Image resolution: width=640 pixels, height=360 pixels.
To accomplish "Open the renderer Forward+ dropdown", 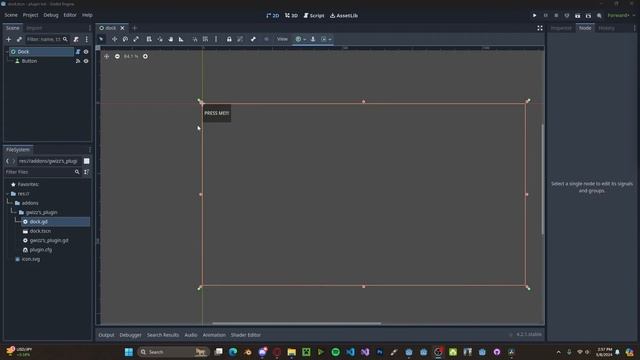I will coord(621,16).
